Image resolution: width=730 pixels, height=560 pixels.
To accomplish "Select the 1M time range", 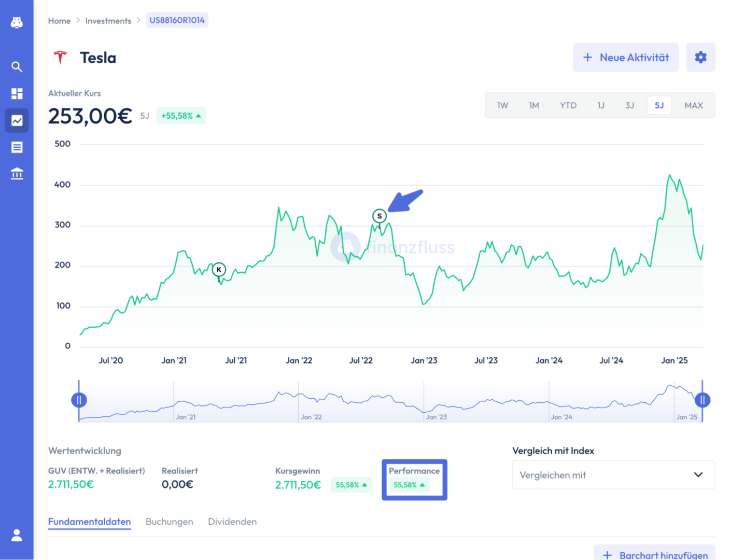I will pyautogui.click(x=534, y=105).
